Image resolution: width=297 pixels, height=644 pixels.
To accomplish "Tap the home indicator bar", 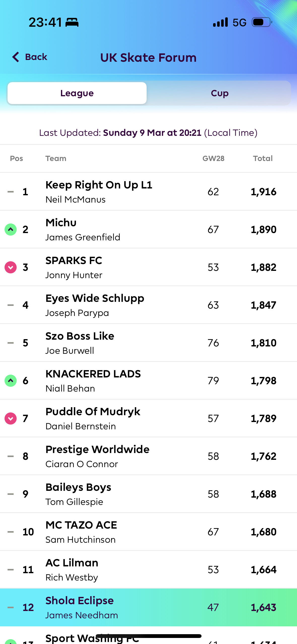I will coord(149,636).
